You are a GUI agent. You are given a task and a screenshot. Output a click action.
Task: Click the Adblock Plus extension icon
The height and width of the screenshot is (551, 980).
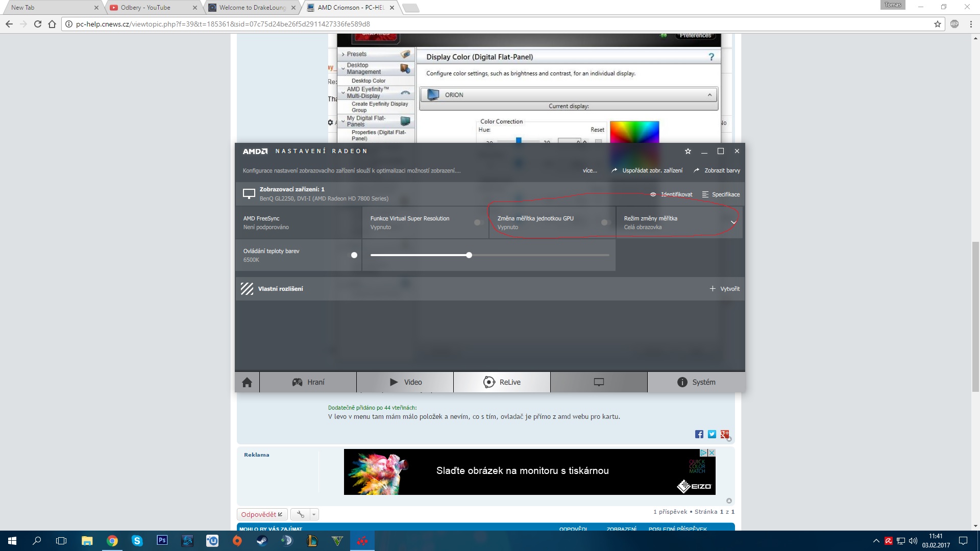pos(954,24)
